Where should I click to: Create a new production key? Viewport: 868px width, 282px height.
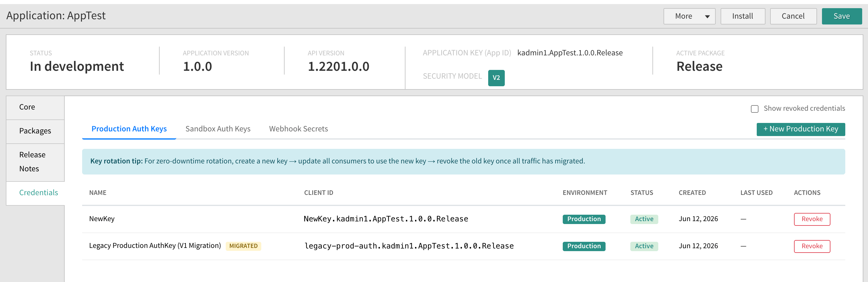[801, 129]
